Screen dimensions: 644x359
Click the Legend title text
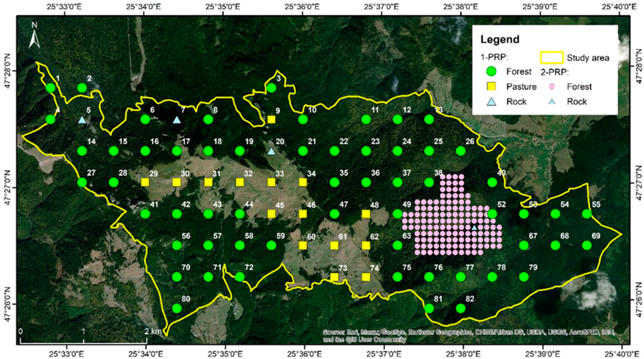pos(500,40)
